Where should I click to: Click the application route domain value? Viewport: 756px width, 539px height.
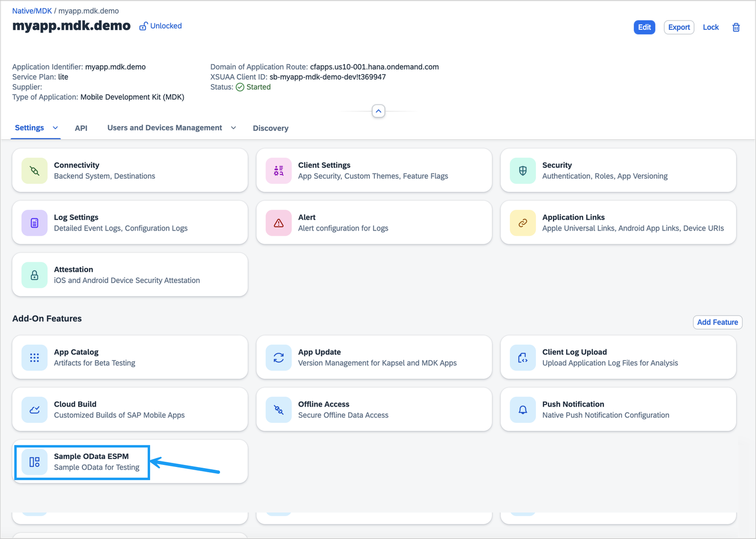(x=374, y=67)
